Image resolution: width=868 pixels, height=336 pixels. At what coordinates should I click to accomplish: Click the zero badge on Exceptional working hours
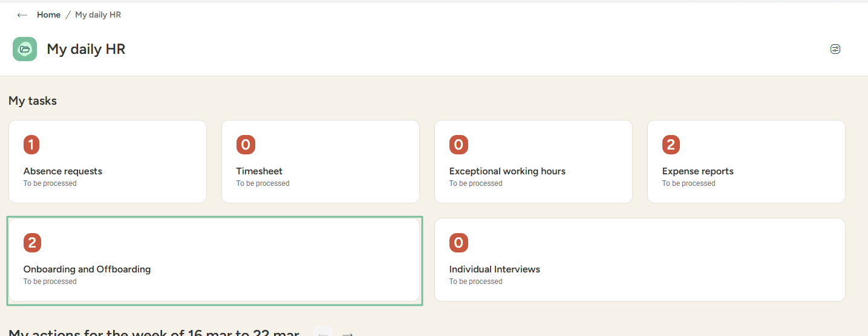pos(458,145)
